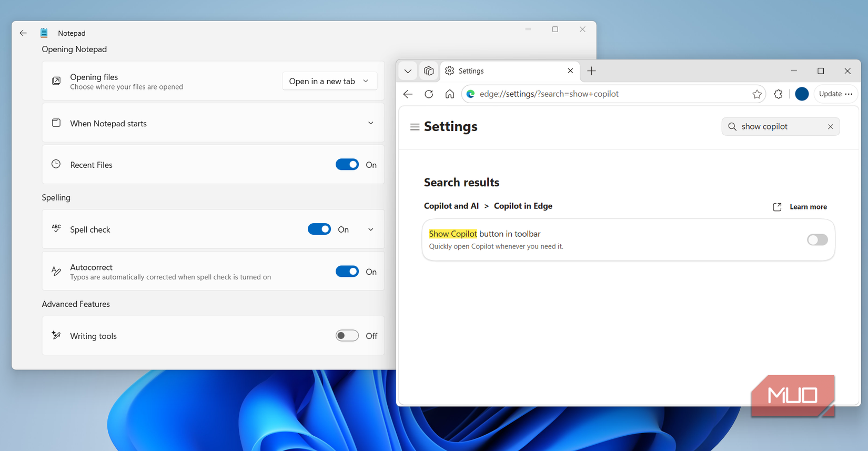This screenshot has width=868, height=451.
Task: Turn off Recent Files toggle
Action: point(347,165)
